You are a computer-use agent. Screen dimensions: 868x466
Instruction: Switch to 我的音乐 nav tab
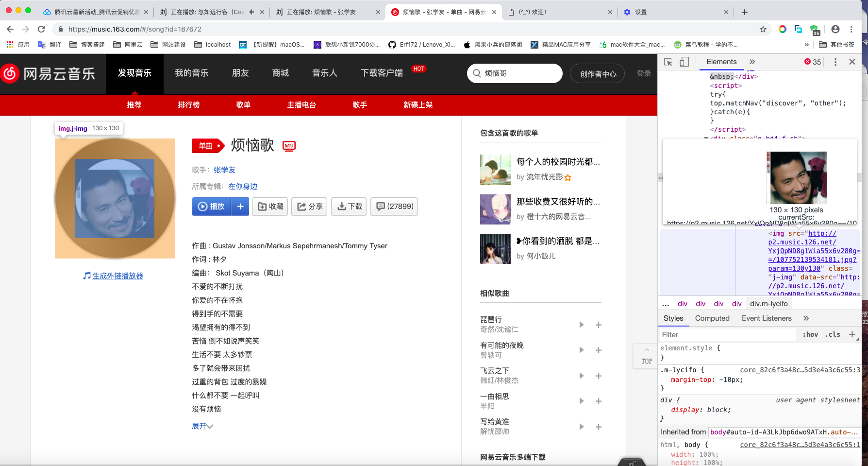click(192, 73)
